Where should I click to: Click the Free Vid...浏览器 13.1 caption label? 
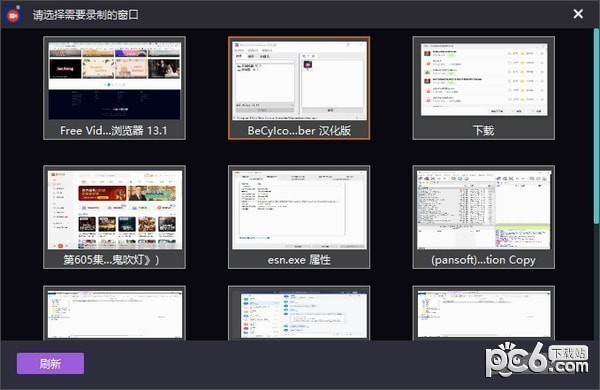click(114, 131)
